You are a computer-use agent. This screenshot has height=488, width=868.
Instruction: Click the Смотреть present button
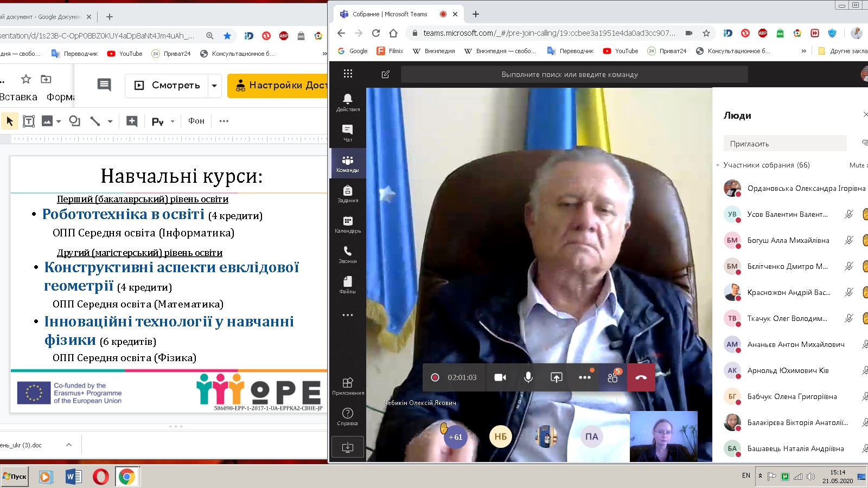point(167,86)
